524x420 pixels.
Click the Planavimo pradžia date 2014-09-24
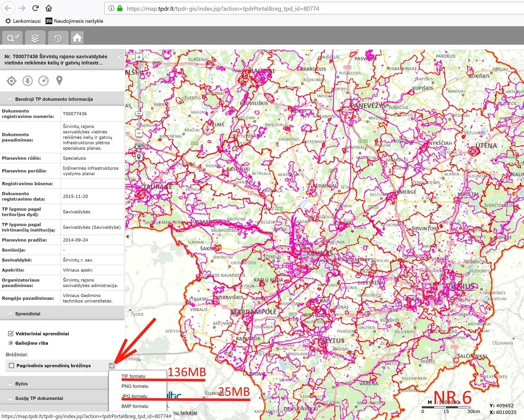tap(75, 240)
